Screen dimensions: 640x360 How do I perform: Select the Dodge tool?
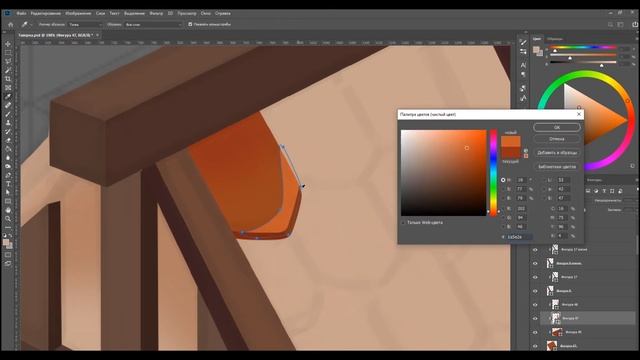click(x=8, y=167)
